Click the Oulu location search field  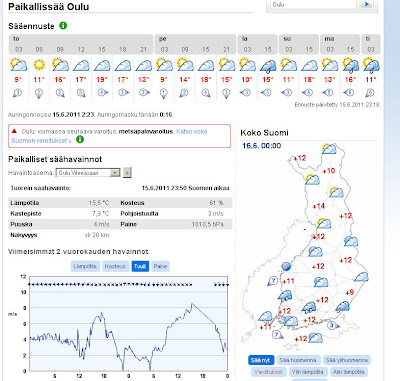(x=313, y=4)
